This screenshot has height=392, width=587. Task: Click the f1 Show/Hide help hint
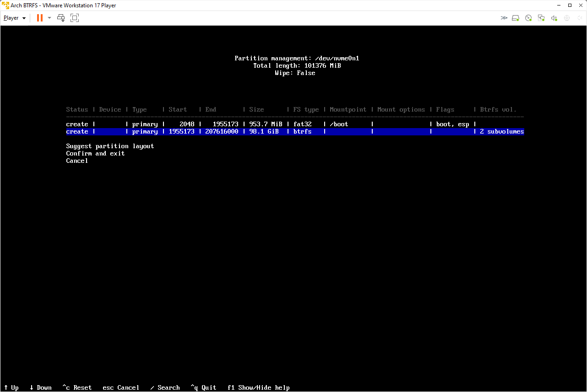pyautogui.click(x=259, y=387)
